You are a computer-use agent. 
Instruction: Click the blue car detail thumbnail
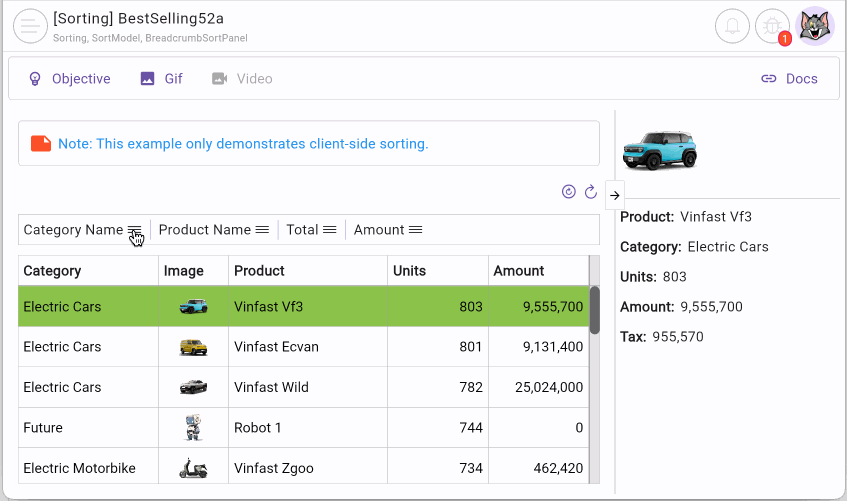[659, 150]
